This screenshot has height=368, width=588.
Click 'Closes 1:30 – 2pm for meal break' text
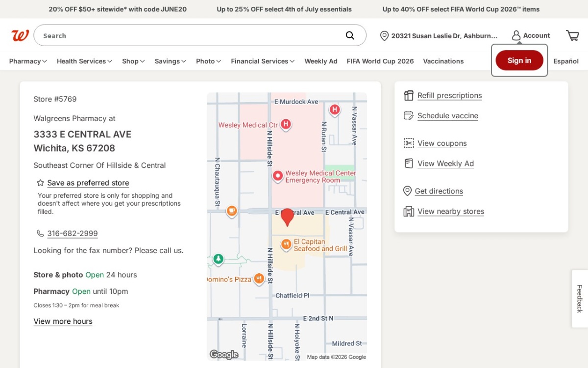click(x=76, y=305)
